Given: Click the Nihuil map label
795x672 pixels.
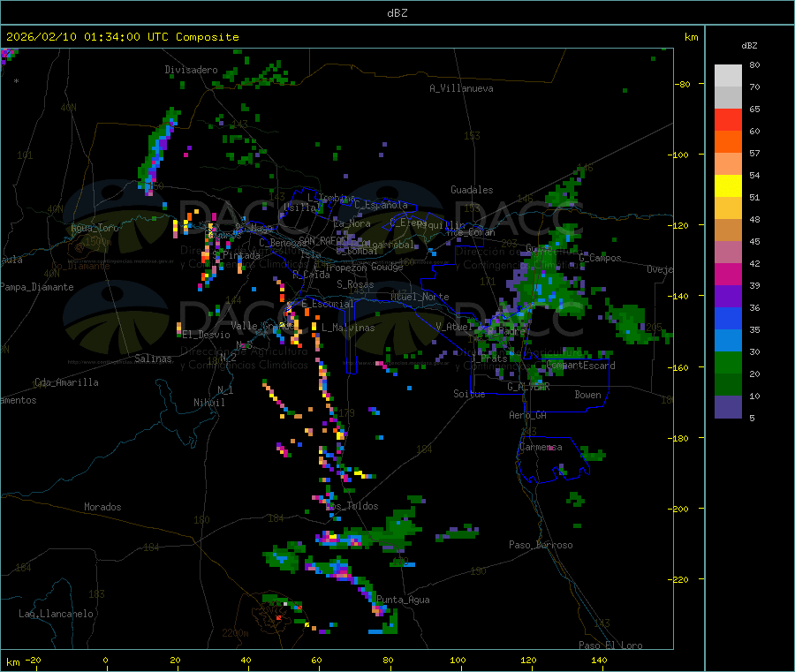Looking at the screenshot, I should coord(208,403).
